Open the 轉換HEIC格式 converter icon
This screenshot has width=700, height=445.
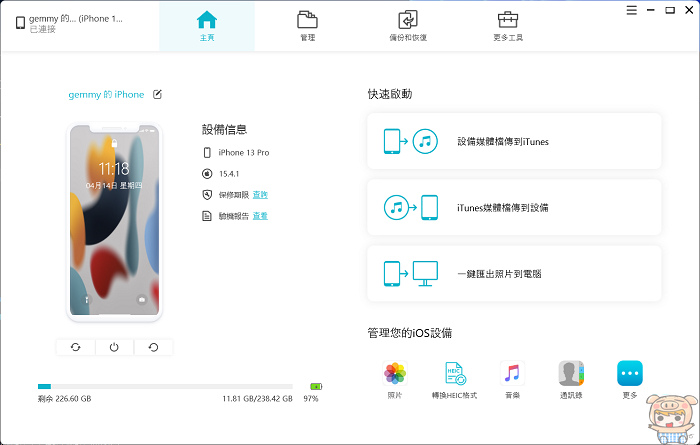(454, 375)
